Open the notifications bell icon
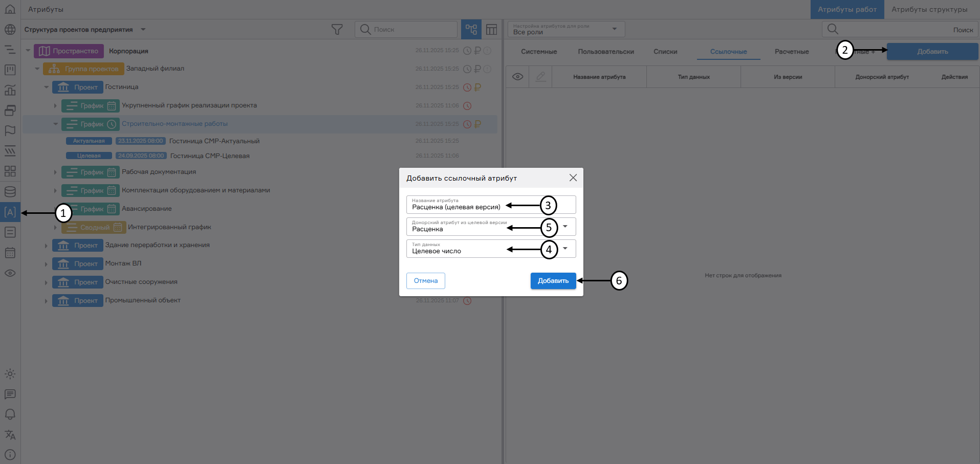This screenshot has width=980, height=464. pyautogui.click(x=10, y=414)
